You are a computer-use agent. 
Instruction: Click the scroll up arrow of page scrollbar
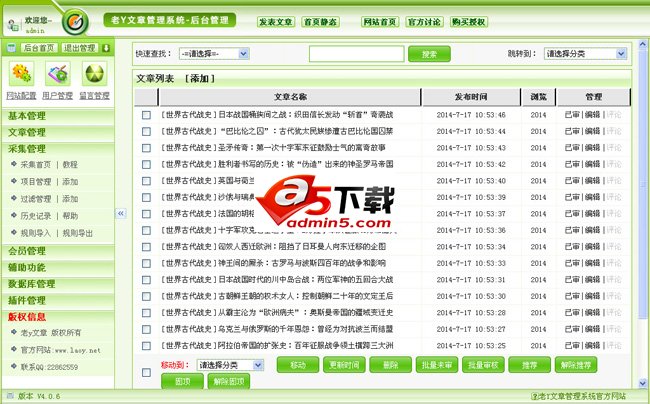point(643,44)
